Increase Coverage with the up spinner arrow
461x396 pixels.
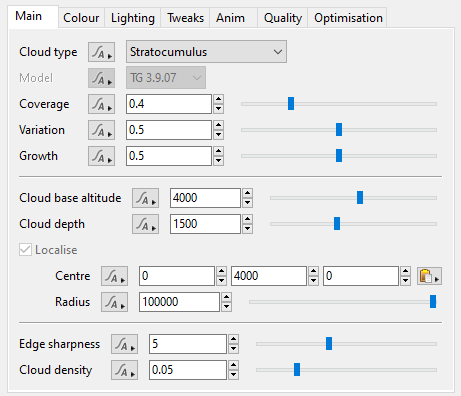click(x=218, y=99)
